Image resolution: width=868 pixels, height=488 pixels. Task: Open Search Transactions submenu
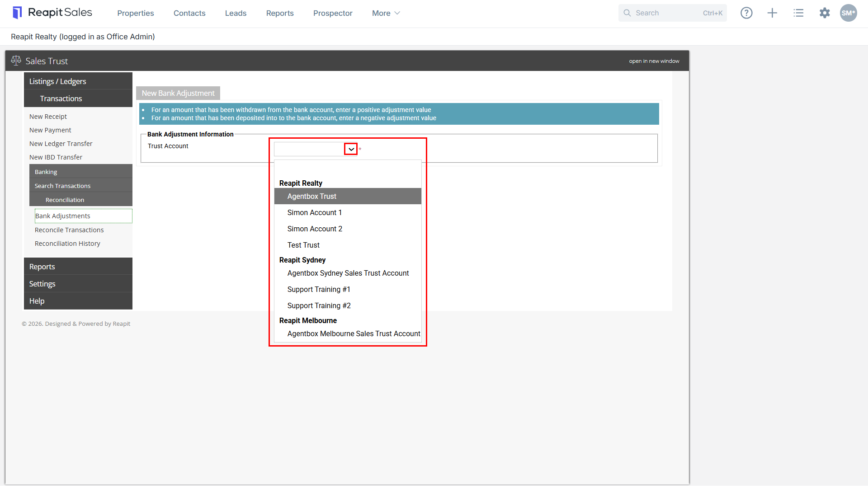click(81, 186)
